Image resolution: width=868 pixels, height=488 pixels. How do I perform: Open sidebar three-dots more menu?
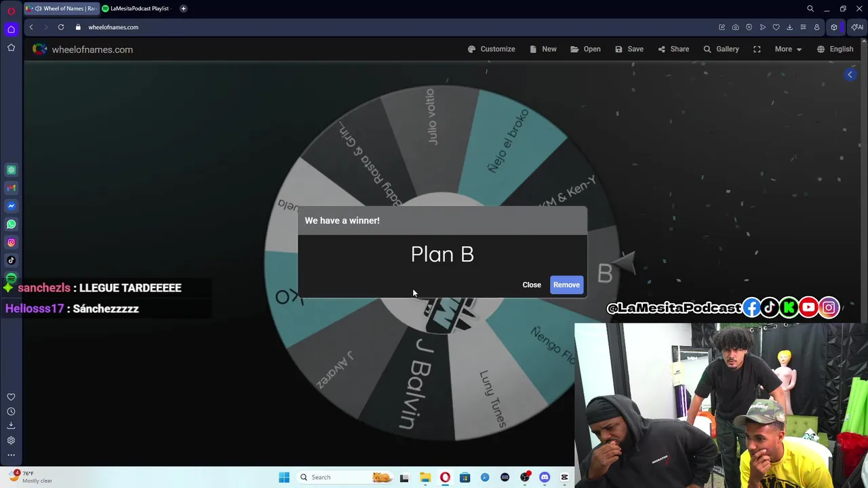[x=11, y=455]
